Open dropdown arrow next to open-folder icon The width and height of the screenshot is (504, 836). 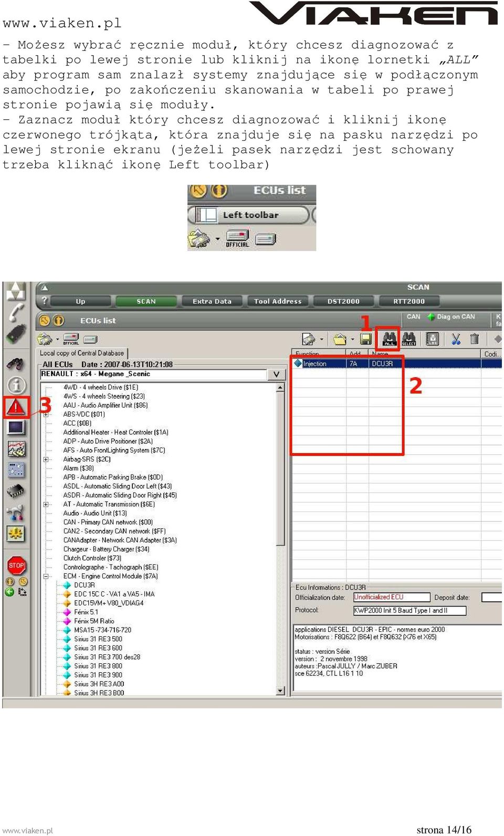point(352,339)
